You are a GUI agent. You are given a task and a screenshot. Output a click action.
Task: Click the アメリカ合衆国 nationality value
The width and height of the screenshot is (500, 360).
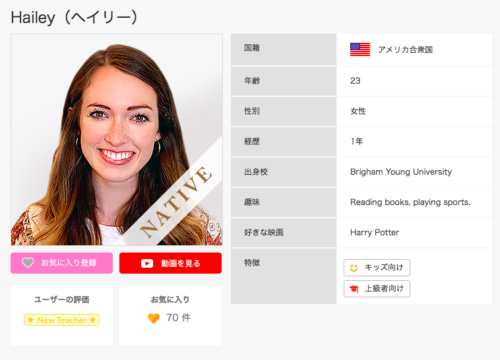[405, 50]
